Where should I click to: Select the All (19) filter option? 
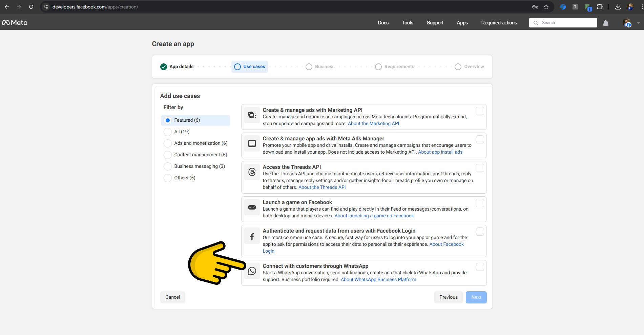(x=168, y=132)
